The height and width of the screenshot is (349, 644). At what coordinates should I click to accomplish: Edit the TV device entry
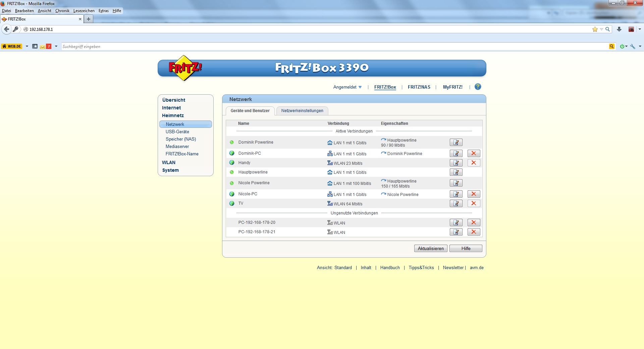(456, 203)
